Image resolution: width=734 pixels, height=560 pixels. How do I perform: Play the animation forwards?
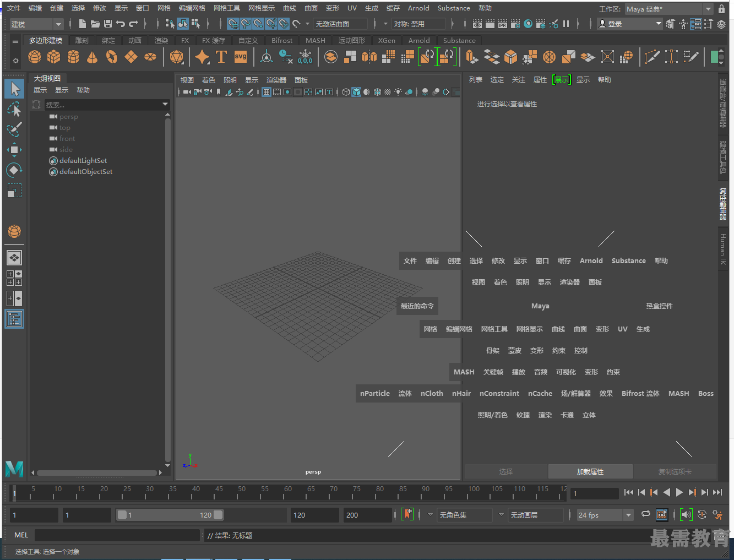pyautogui.click(x=679, y=492)
